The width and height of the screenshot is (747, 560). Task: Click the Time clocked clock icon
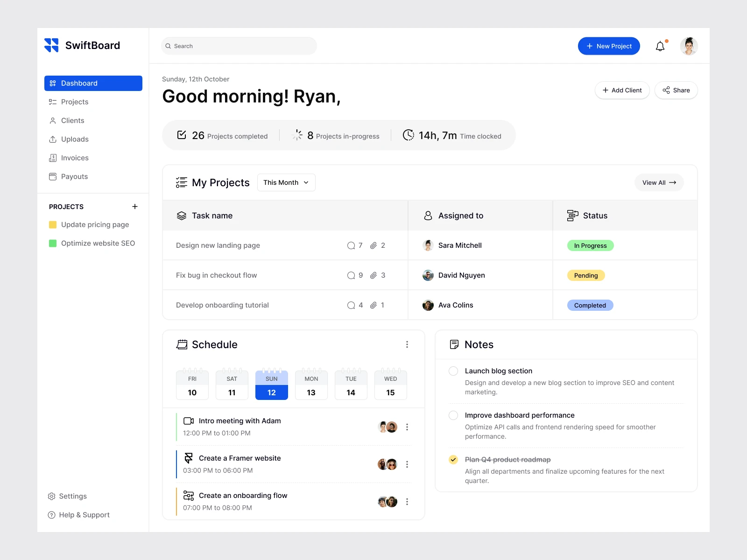click(x=409, y=135)
